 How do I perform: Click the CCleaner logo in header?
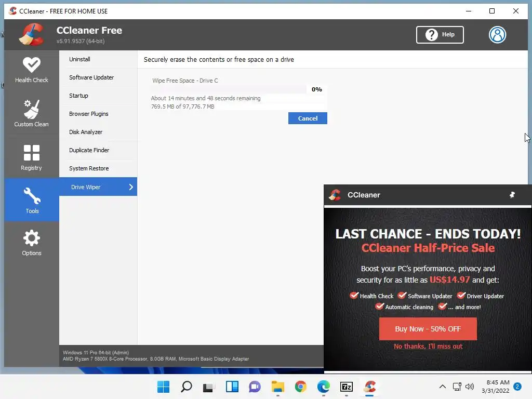31,34
